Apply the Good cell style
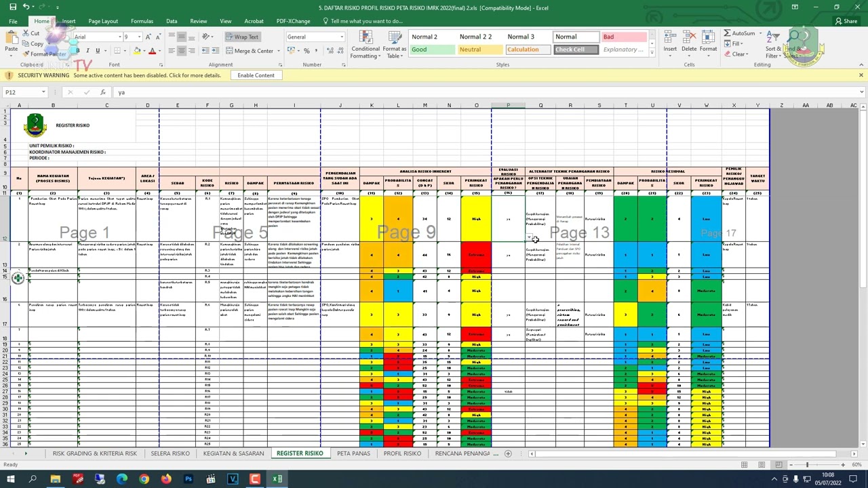 433,49
